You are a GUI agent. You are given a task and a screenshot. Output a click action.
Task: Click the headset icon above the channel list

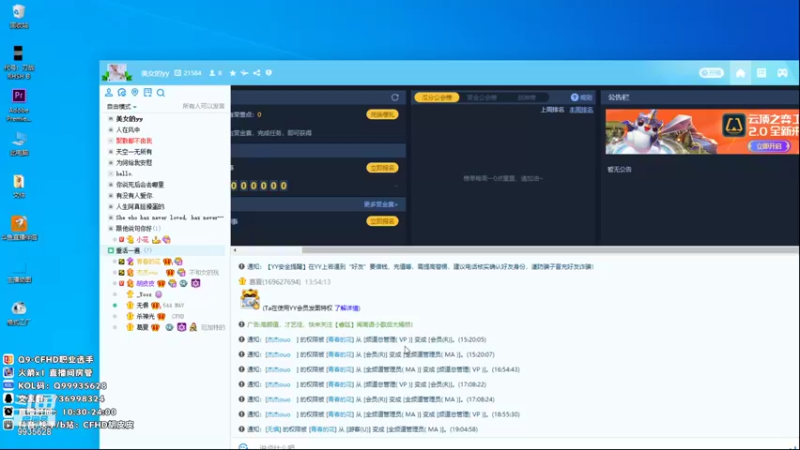(122, 92)
